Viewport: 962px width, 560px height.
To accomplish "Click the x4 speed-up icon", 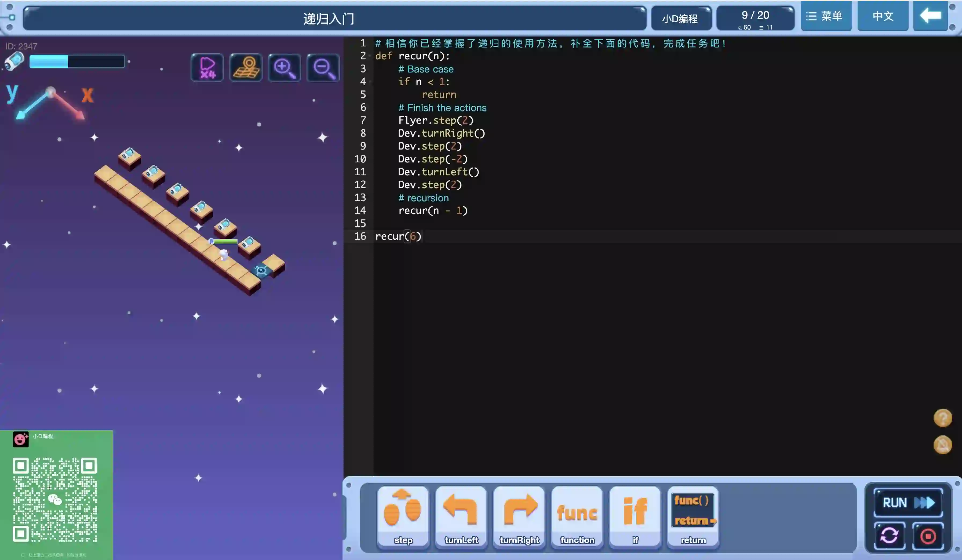I will (x=207, y=68).
